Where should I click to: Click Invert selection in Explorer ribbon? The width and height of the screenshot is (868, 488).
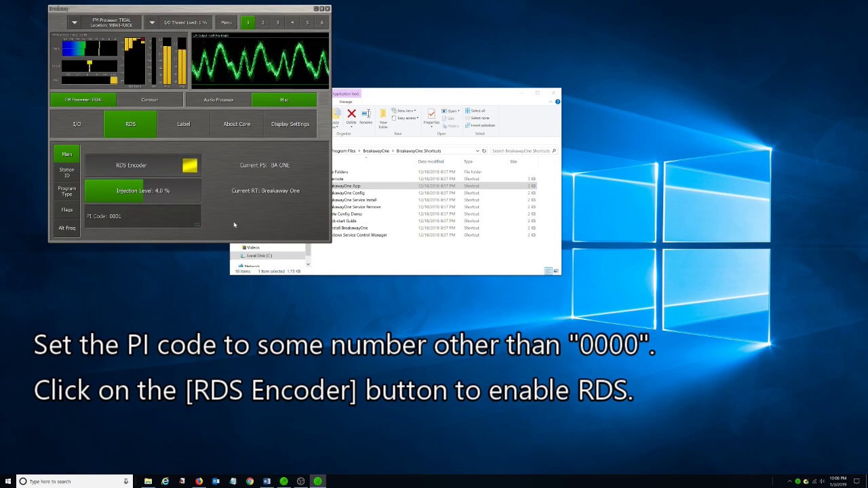point(479,125)
